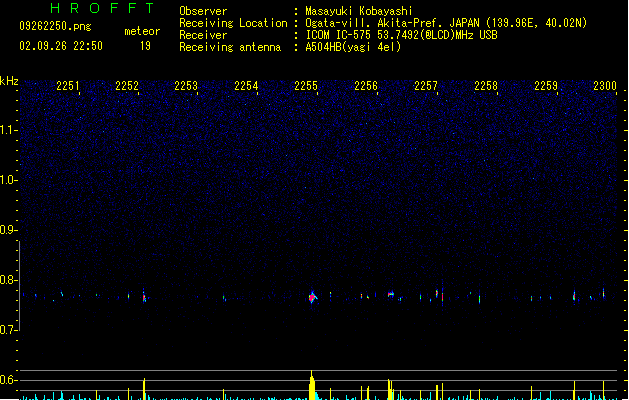
Task: Click the HROFFT title text
Action: tap(103, 8)
